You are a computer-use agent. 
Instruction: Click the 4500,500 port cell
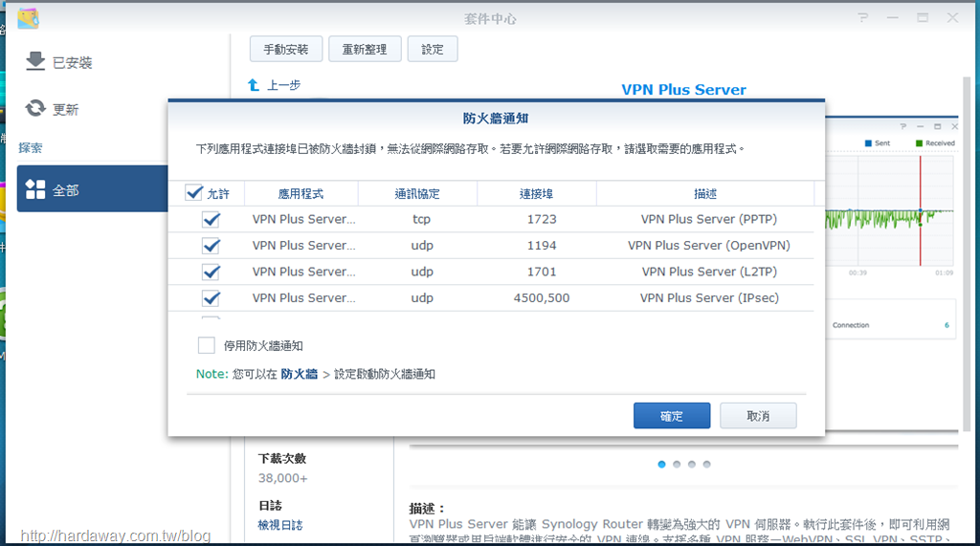(542, 298)
